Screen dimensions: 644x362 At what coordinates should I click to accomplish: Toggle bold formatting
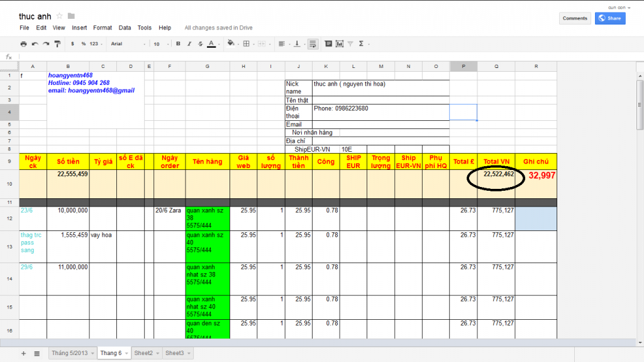(x=179, y=44)
